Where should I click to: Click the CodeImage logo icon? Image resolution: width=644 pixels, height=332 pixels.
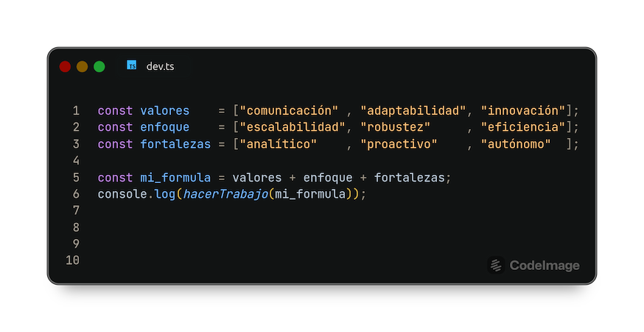point(496,266)
